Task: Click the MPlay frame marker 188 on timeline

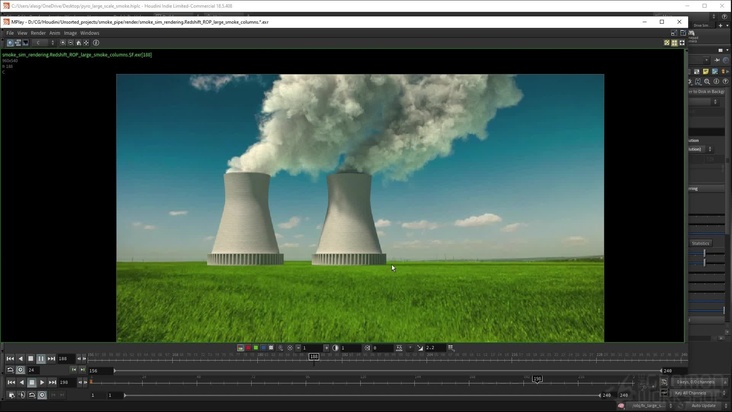Action: [314, 356]
